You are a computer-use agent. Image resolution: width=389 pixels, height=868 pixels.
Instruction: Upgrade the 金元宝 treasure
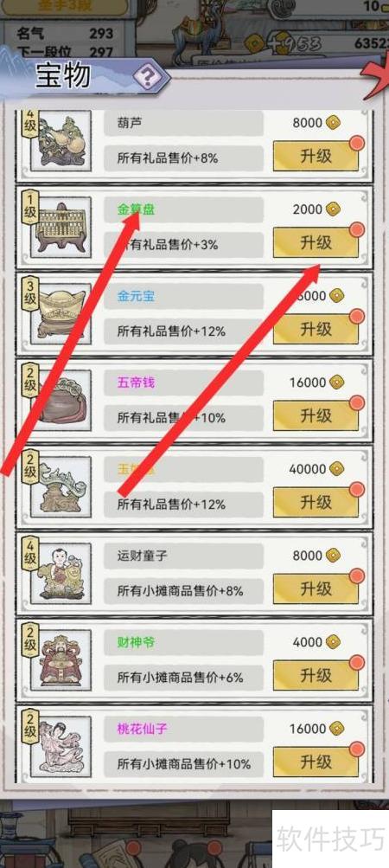pos(316,329)
